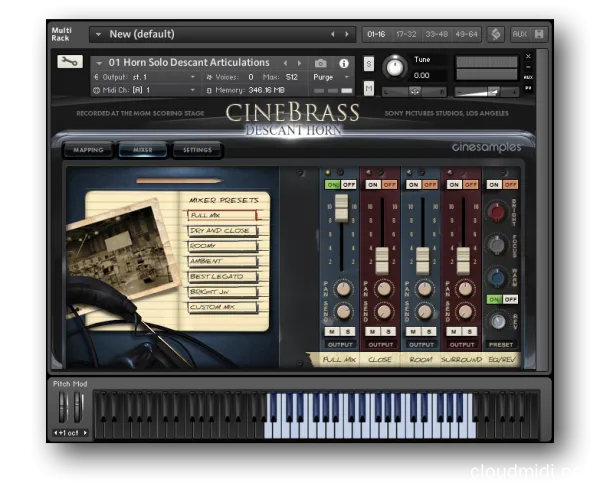
Task: Open the EQ/Rev Preset button
Action: tap(501, 344)
